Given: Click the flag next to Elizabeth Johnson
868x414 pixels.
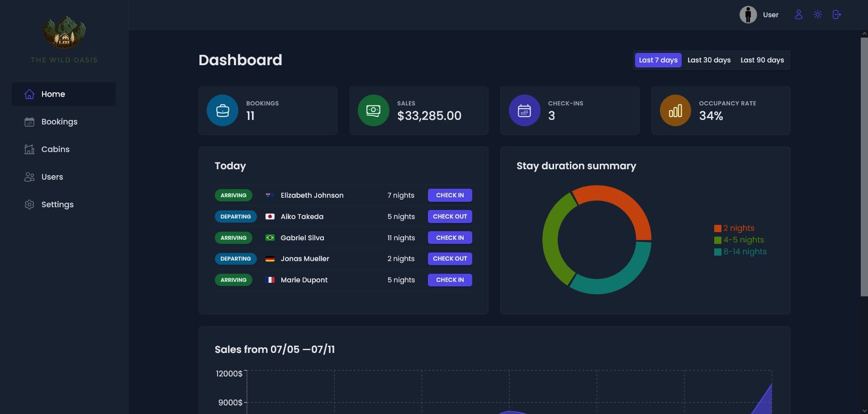Looking at the screenshot, I should pos(270,195).
